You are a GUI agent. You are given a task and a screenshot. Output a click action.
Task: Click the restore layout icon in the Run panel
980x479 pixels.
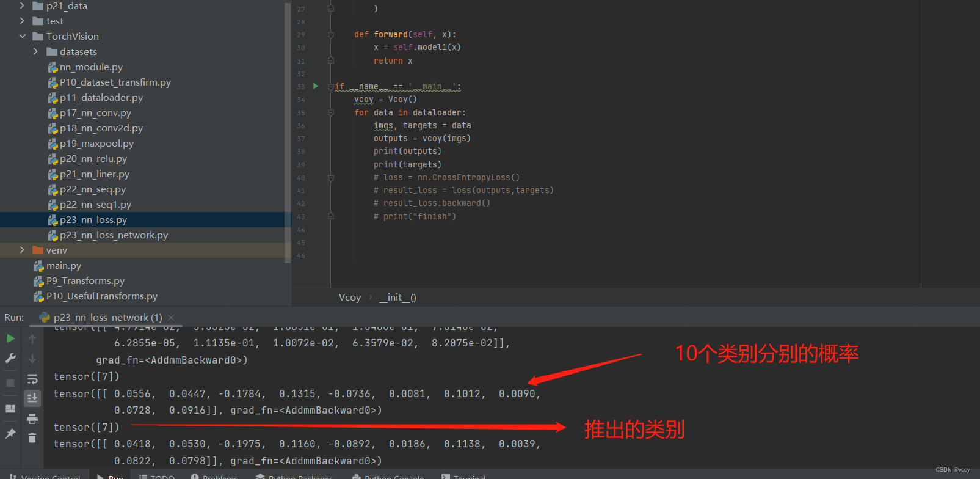pos(10,409)
